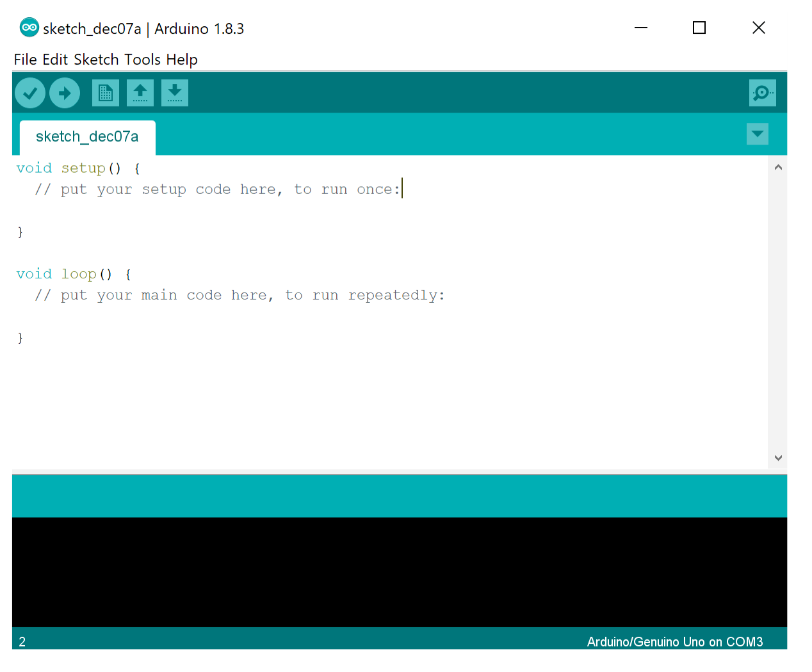Open the File menu
The width and height of the screenshot is (812, 672).
tap(25, 59)
